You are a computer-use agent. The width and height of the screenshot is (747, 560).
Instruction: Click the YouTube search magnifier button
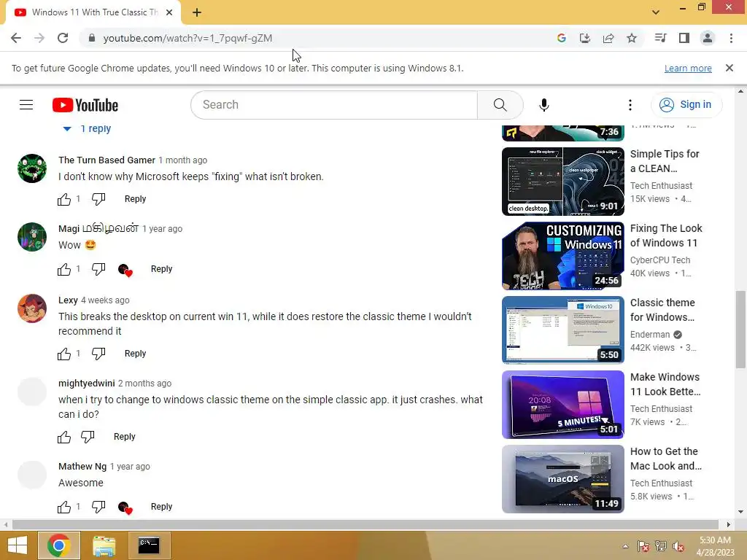500,105
